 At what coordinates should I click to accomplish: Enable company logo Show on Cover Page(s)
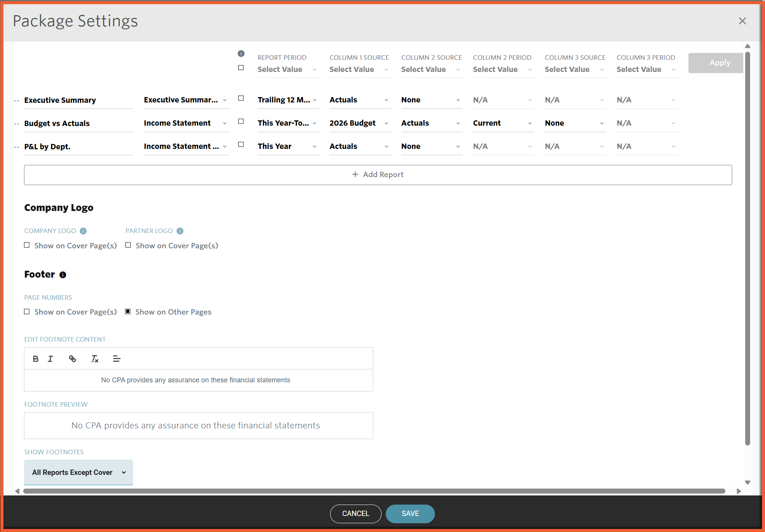click(27, 245)
